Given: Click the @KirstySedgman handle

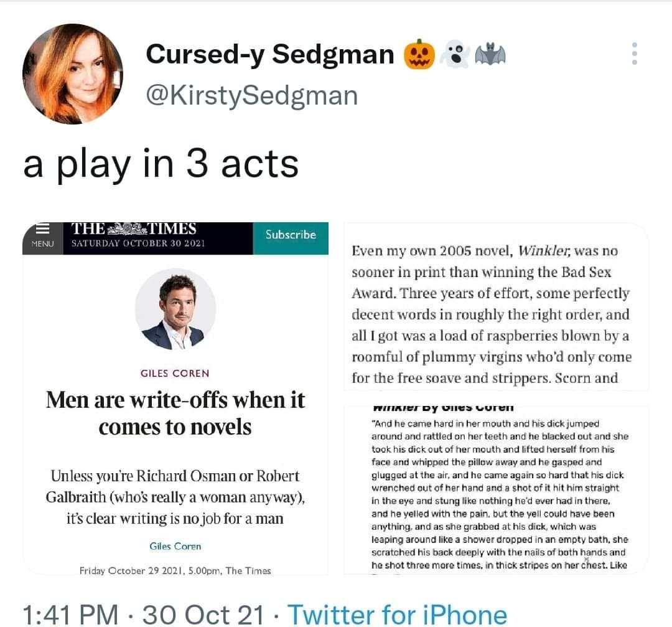Looking at the screenshot, I should 251,95.
